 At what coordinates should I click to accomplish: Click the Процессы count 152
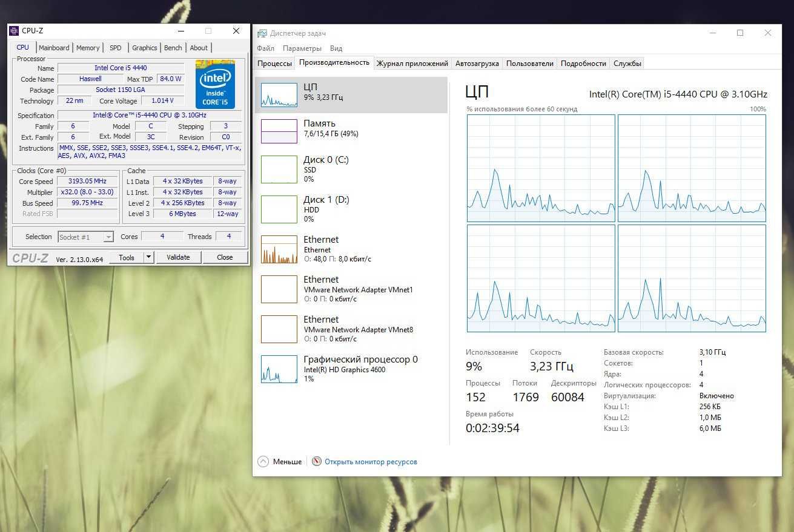pos(475,397)
